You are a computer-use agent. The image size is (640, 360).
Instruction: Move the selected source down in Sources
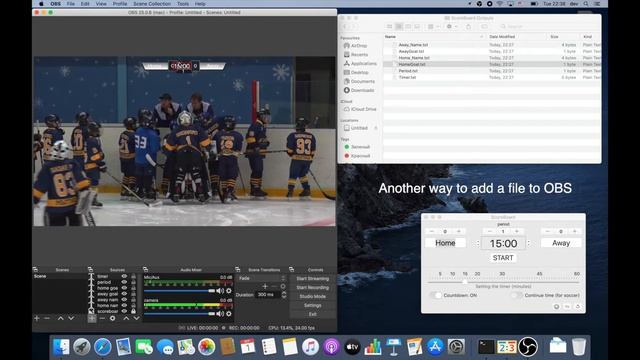pyautogui.click(x=136, y=318)
